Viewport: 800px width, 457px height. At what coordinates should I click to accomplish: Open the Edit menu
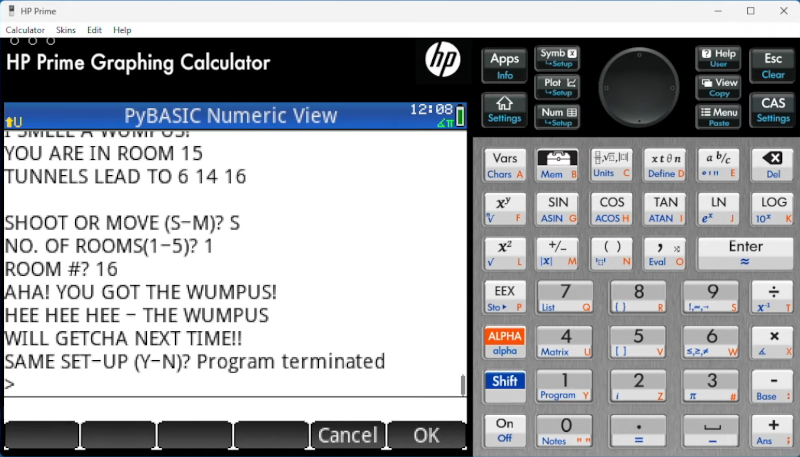pos(94,30)
